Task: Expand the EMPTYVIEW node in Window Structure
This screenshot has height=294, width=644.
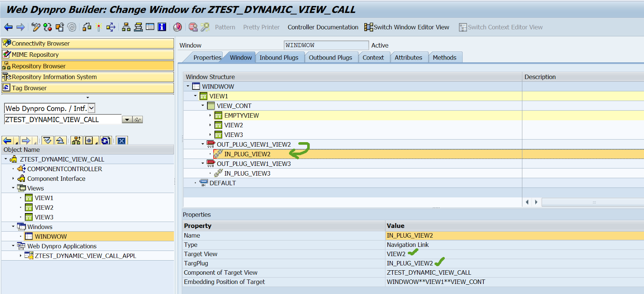Action: [x=210, y=116]
